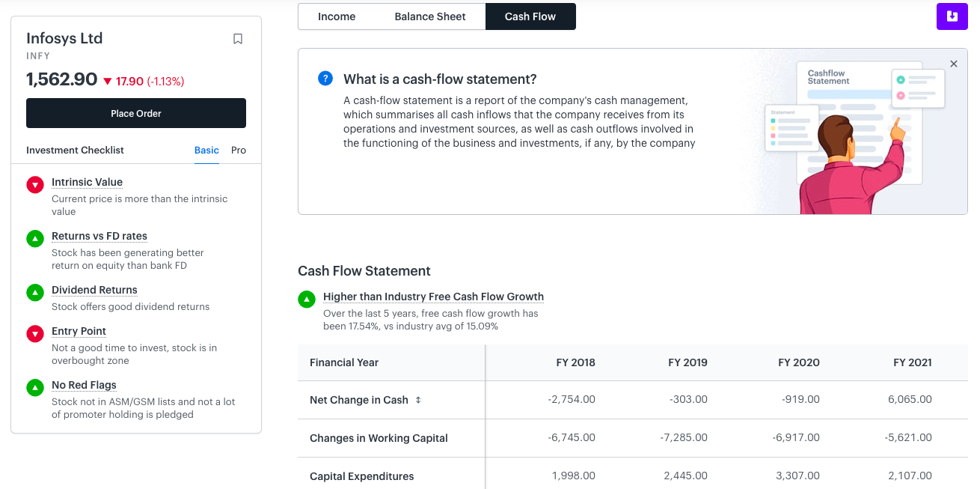Viewport: 980px width, 489px height.
Task: Open the No Red Flags link
Action: (x=84, y=385)
